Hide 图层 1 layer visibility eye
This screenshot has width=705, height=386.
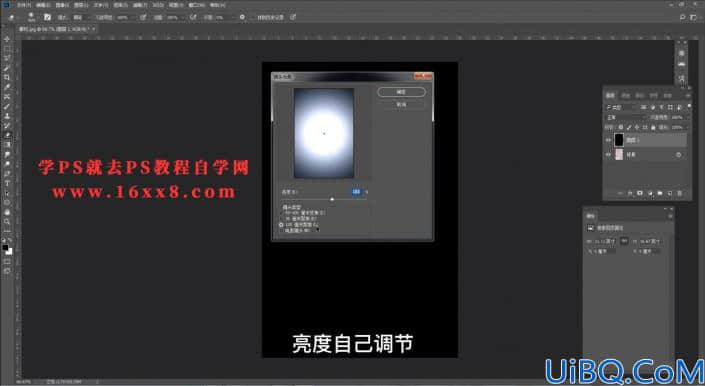tap(608, 140)
